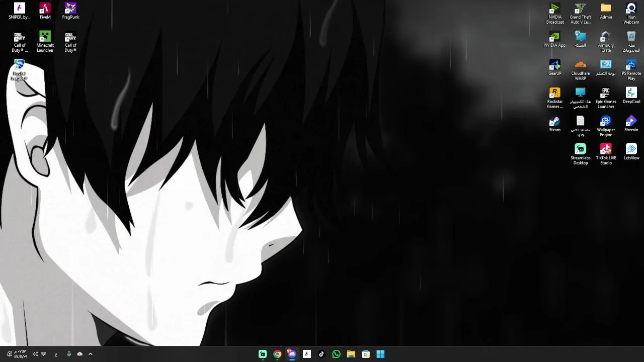644x362 pixels.
Task: Select the new text document (مستند نصي جديد)
Action: [580, 126]
